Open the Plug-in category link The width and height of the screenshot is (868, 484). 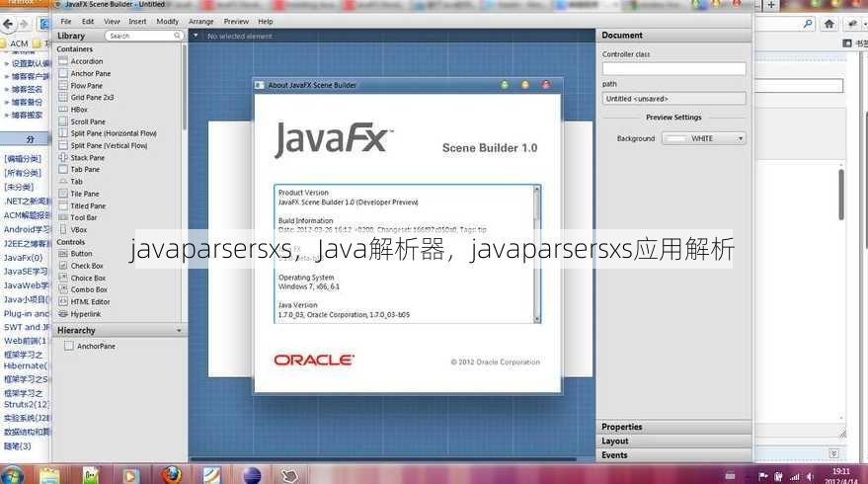(26, 313)
